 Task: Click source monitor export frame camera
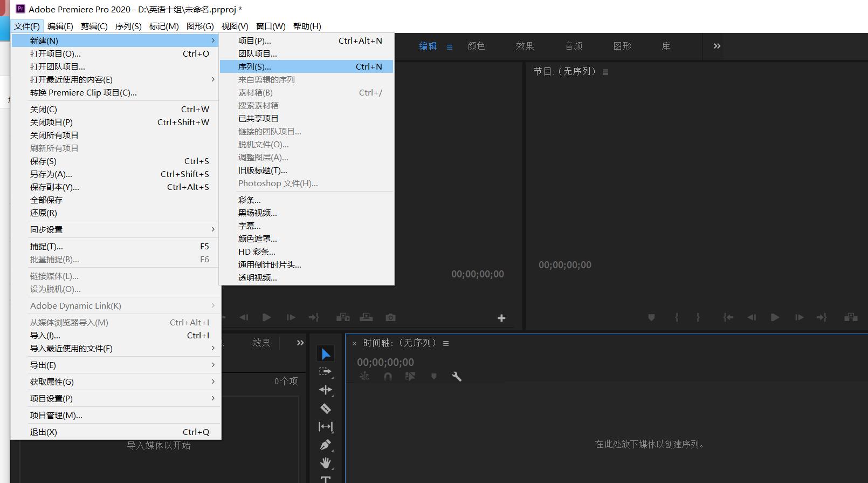391,317
